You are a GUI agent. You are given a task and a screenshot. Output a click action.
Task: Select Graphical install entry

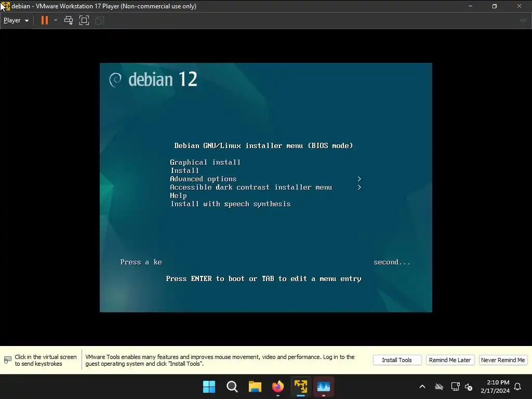point(205,162)
